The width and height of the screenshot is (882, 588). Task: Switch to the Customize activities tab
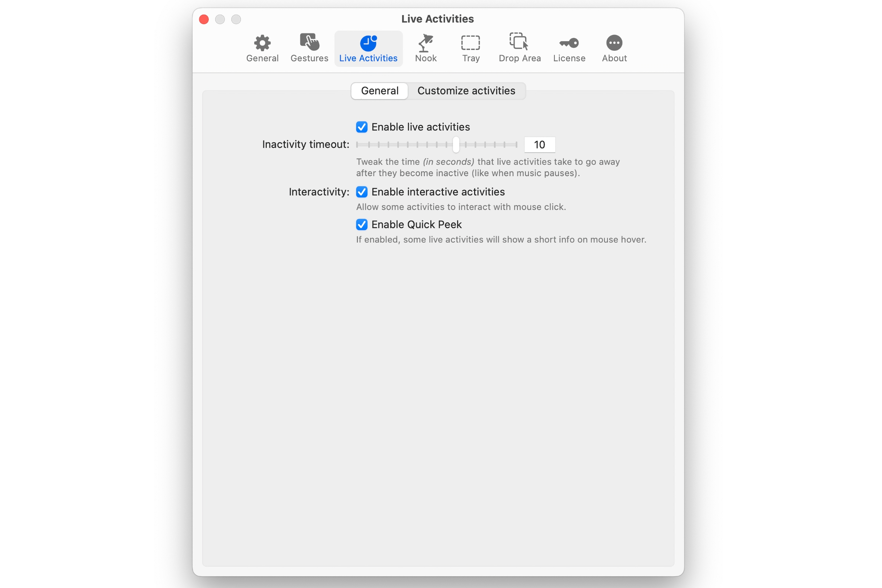[x=466, y=91]
